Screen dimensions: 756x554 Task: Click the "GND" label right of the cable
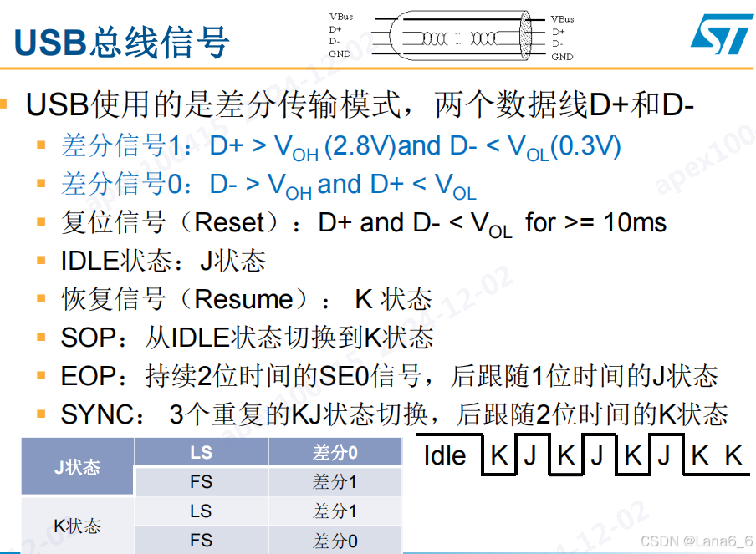[x=562, y=57]
